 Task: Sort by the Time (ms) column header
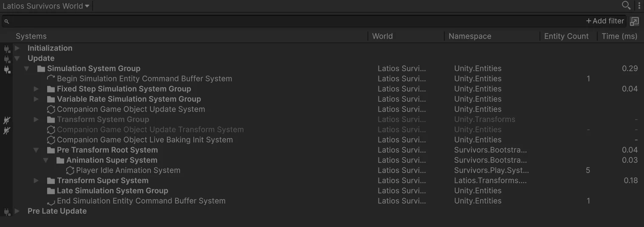619,36
